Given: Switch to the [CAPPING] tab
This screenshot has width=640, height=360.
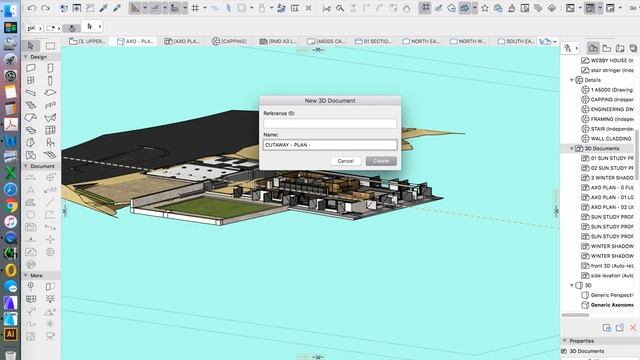Looking at the screenshot, I should point(229,41).
